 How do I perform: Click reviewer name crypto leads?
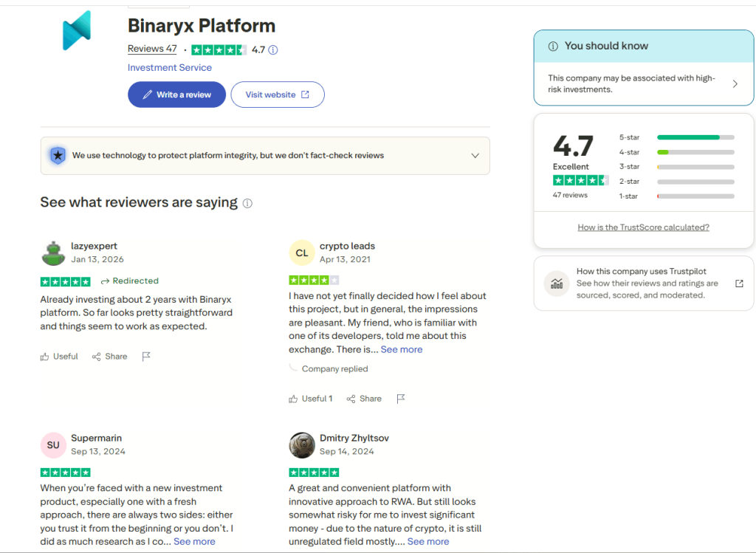[347, 246]
